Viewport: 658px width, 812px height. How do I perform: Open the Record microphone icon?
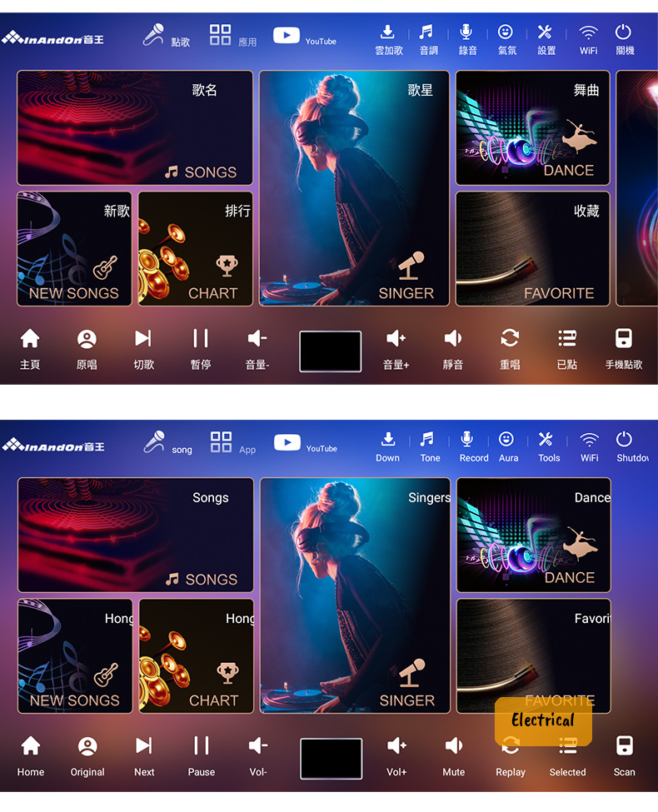click(x=467, y=440)
